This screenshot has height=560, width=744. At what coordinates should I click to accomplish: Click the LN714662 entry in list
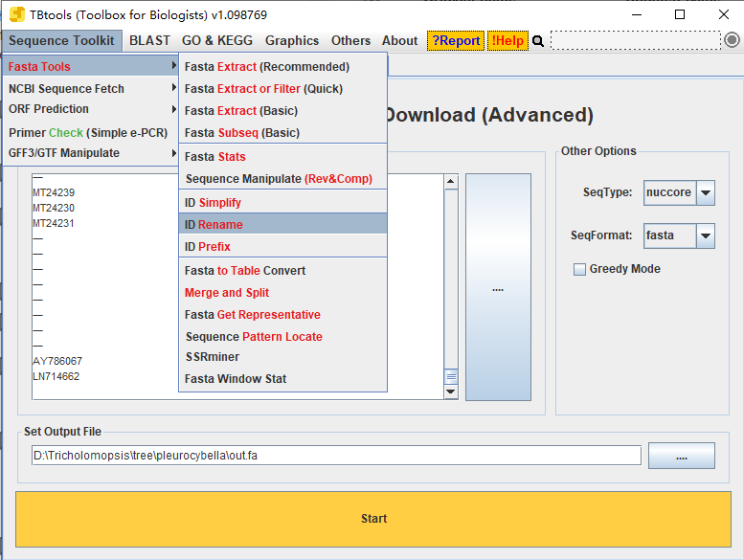[56, 376]
